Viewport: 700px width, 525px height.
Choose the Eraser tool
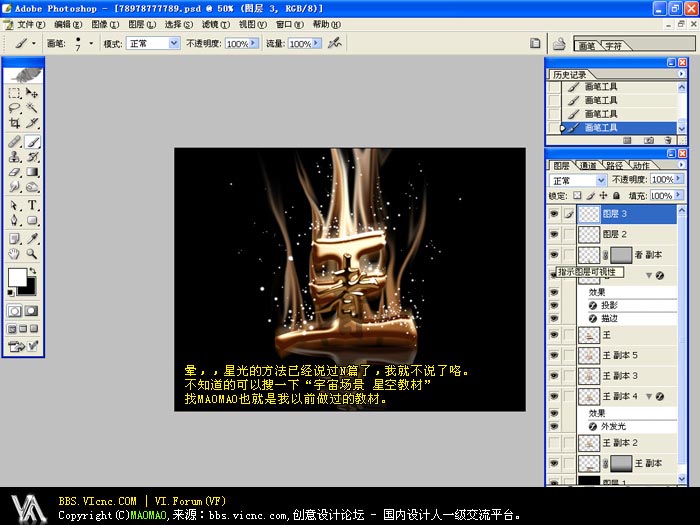[14, 172]
